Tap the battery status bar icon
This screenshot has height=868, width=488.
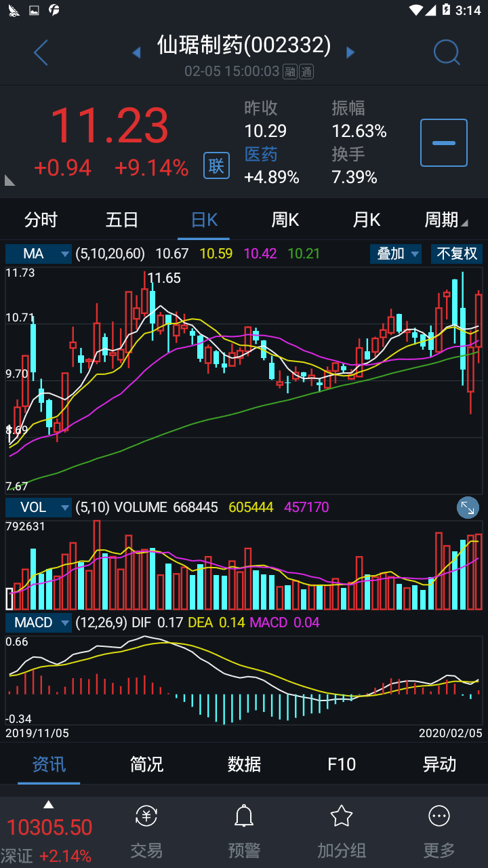pyautogui.click(x=446, y=10)
